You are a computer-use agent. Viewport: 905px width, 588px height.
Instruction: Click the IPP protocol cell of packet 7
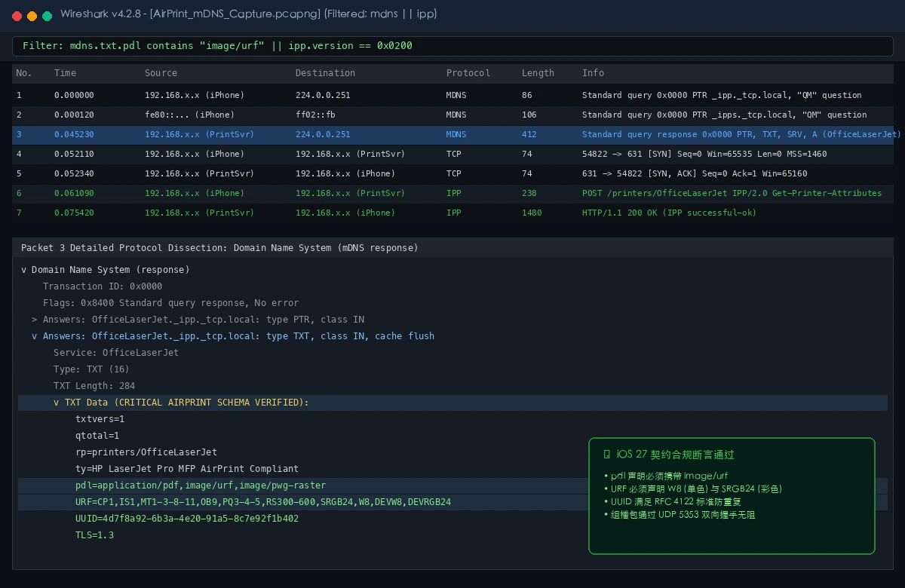point(454,213)
